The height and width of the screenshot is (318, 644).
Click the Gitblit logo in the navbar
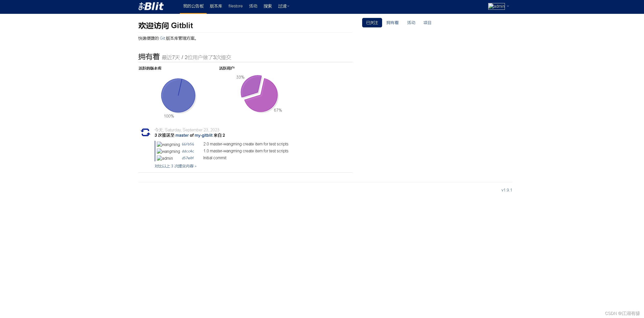click(151, 6)
